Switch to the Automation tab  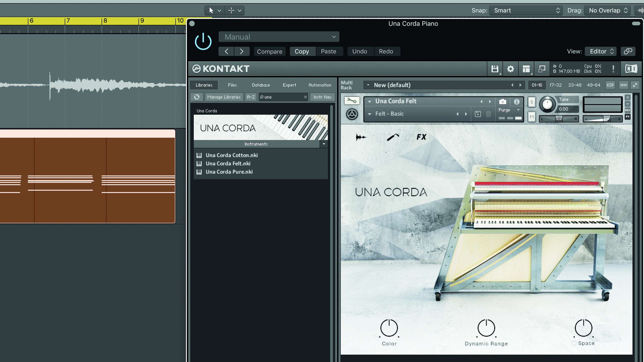pyautogui.click(x=320, y=85)
